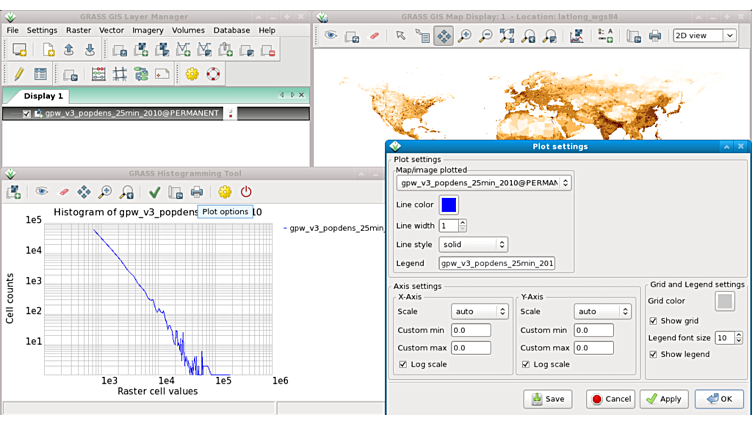Image resolution: width=752 pixels, height=423 pixels.
Task: Click the blue Line color swatch
Action: 449,205
